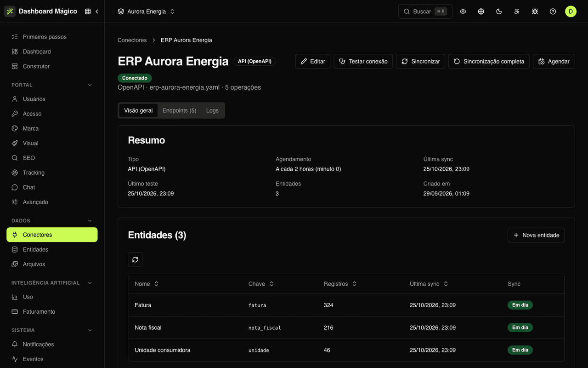The image size is (588, 368).
Task: Switch to the Logs tab
Action: 212,110
